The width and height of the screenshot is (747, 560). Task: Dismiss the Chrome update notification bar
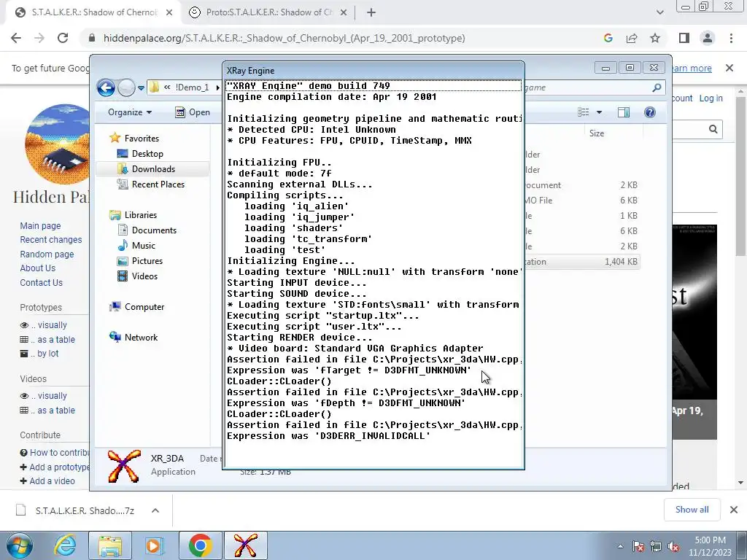[729, 68]
